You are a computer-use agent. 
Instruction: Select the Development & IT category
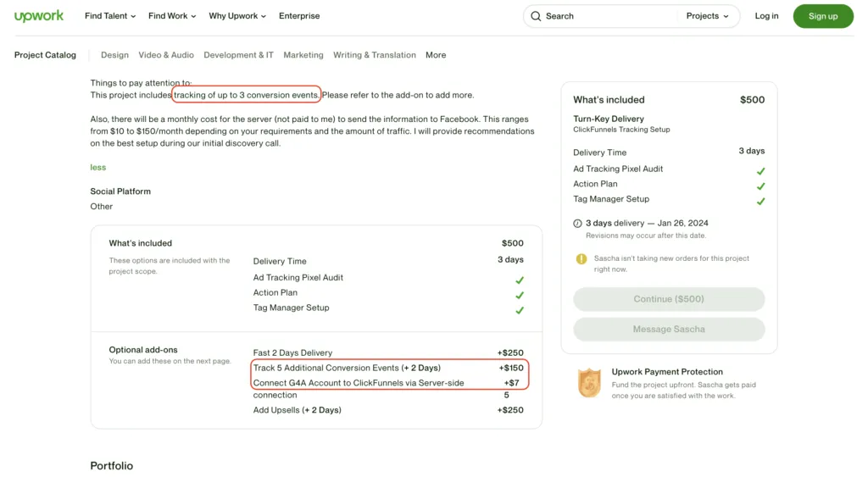[x=238, y=55]
